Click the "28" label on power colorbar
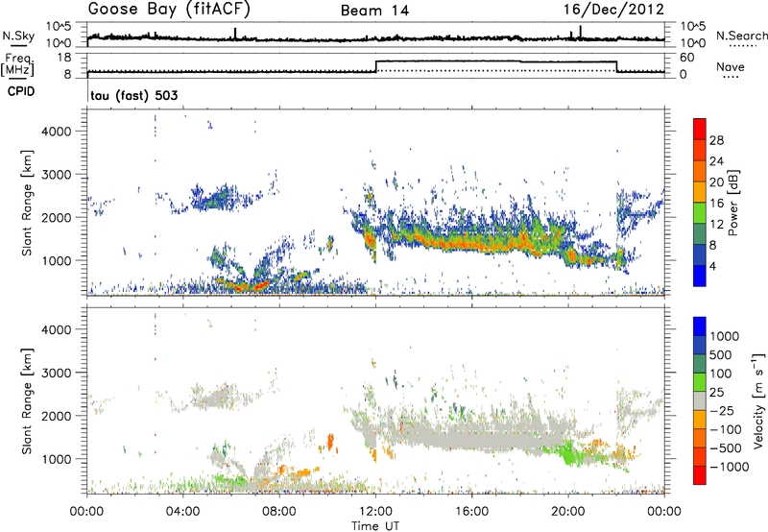This screenshot has width=768, height=532. click(716, 140)
